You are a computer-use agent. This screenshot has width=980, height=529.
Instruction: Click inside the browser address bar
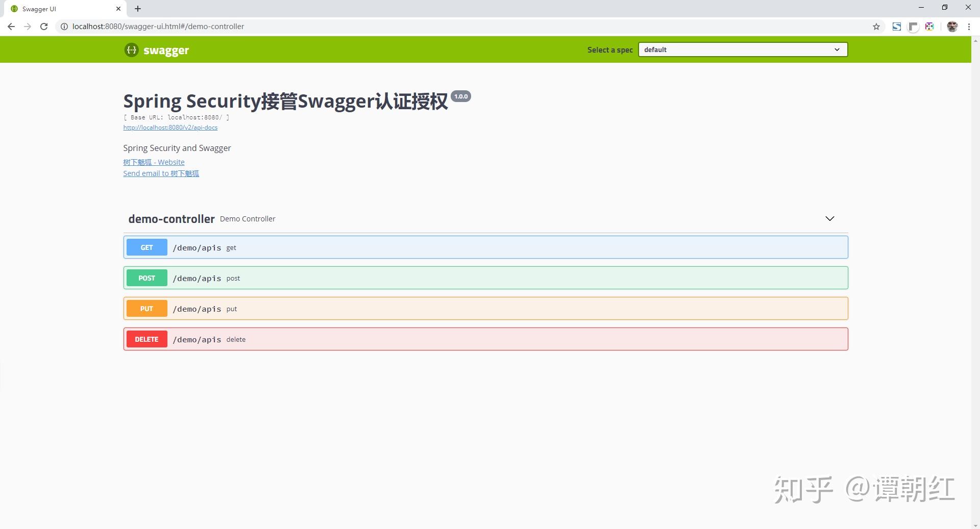[306, 27]
